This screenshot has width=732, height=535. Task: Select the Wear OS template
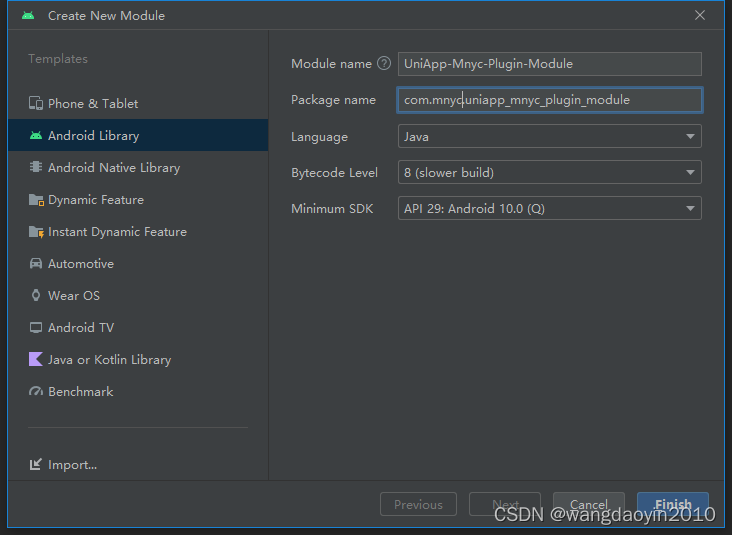click(x=138, y=296)
